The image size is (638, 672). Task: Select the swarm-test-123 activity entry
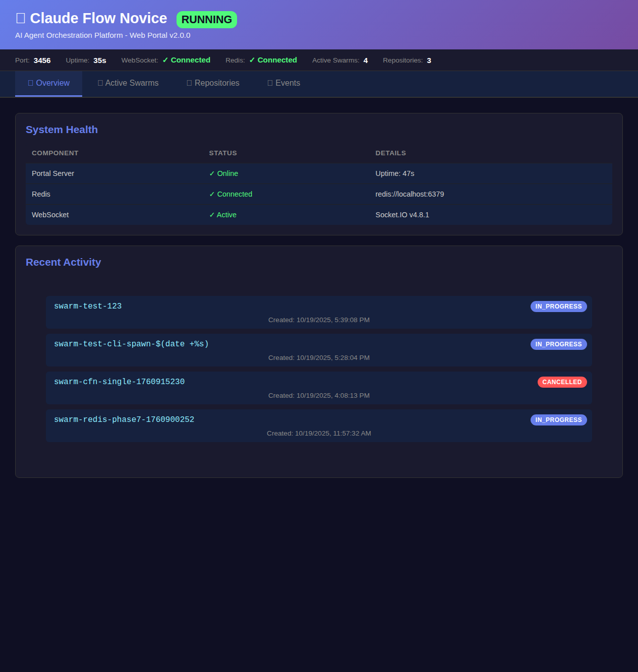coord(319,313)
